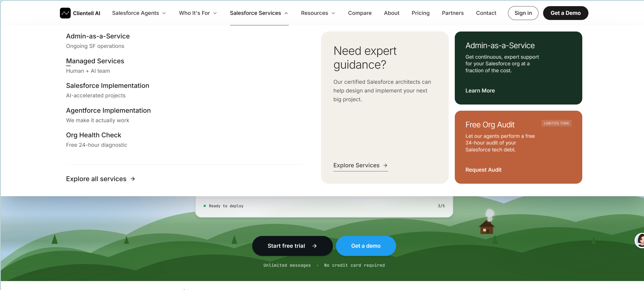Open Salesforce Implementation service
The width and height of the screenshot is (644, 290).
[108, 86]
